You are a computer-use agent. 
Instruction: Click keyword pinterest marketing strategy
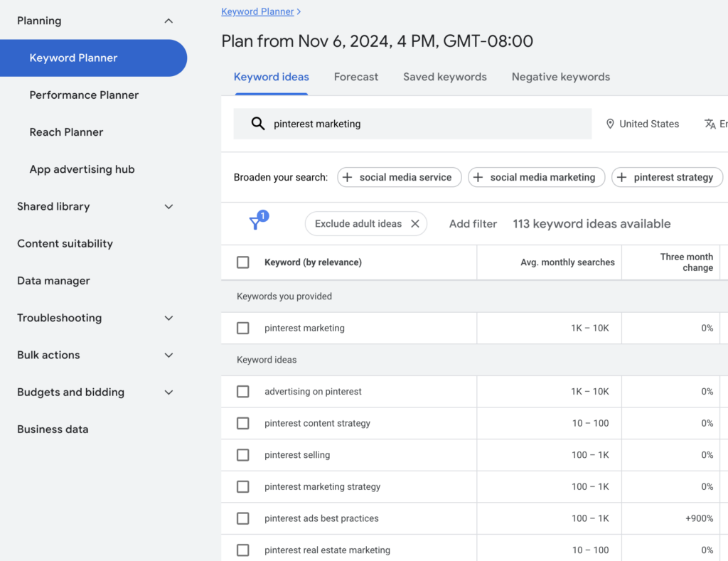click(x=322, y=486)
